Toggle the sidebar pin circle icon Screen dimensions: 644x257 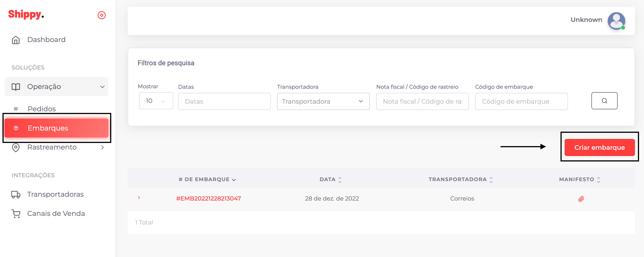(x=102, y=15)
